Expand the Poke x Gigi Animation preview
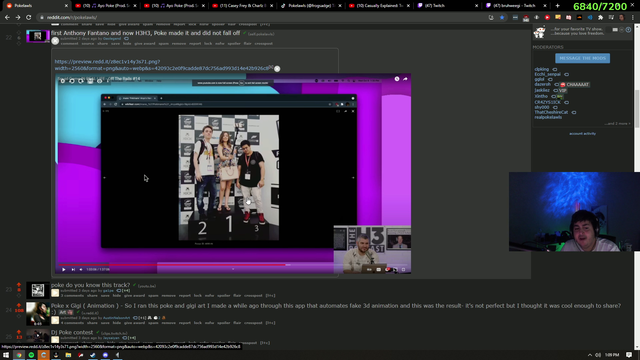This screenshot has height=360, width=640. (55, 320)
